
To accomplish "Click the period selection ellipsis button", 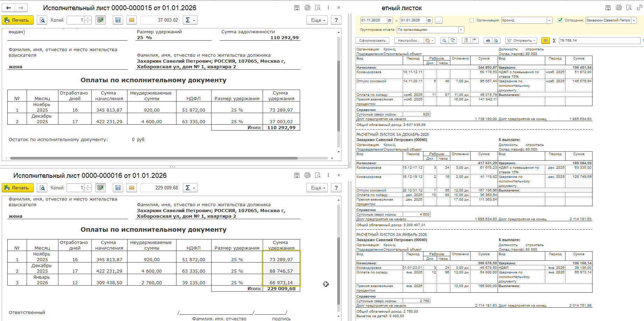I will tap(438, 20).
